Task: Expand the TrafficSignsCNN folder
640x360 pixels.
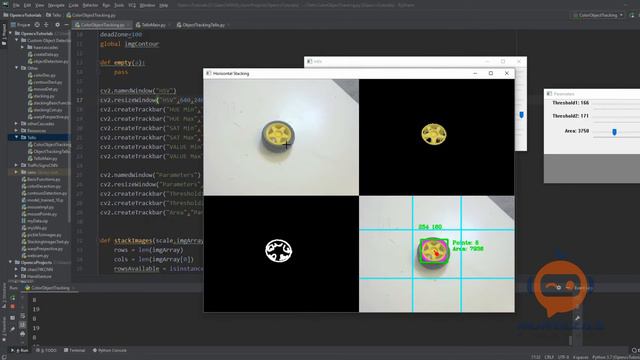Action: click(17, 165)
